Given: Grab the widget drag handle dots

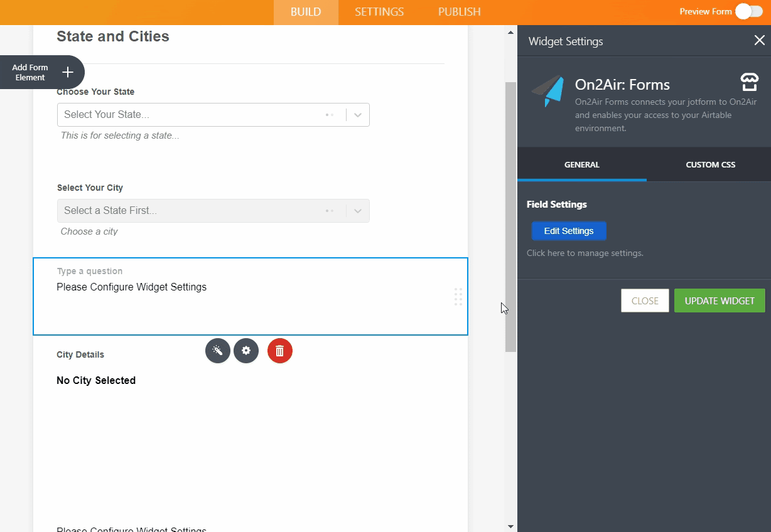Looking at the screenshot, I should coord(458,297).
